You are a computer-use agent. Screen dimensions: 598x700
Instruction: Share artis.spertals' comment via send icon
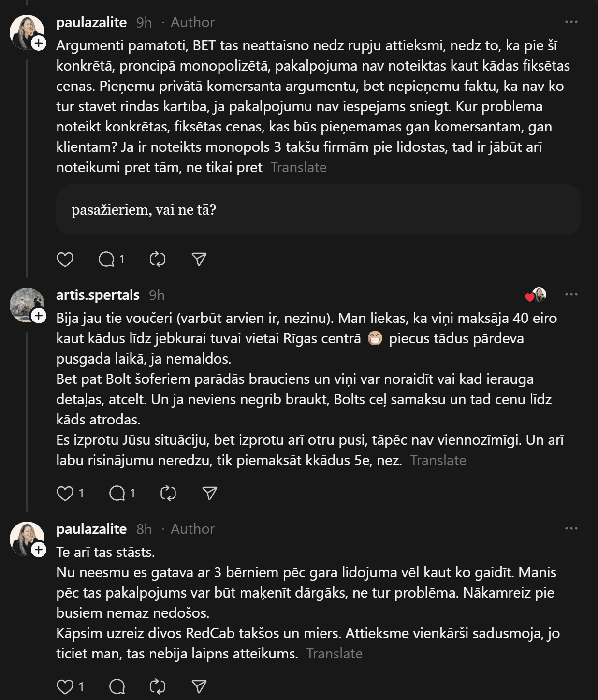[x=210, y=494]
